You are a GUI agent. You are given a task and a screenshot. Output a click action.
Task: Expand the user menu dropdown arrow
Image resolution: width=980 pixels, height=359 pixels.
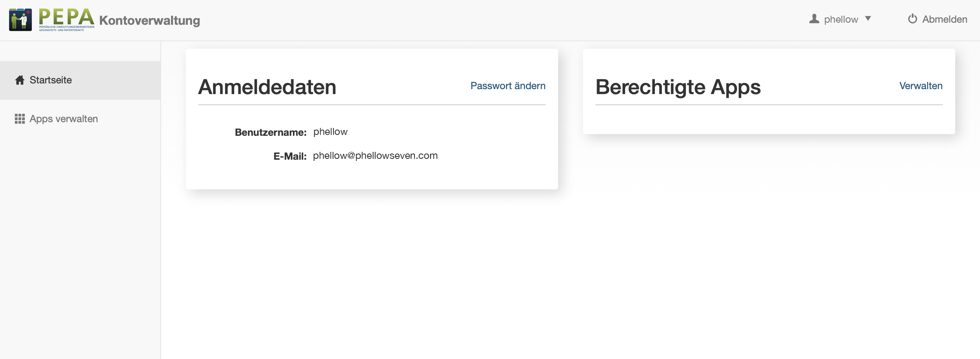(868, 19)
